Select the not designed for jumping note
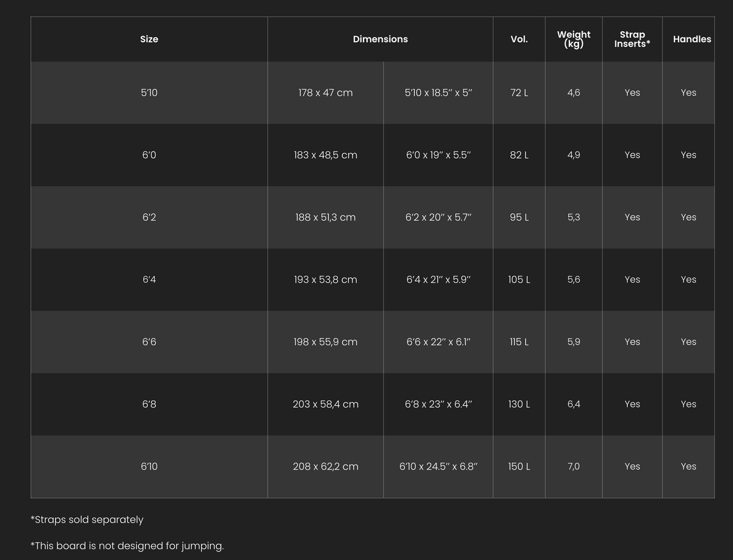 point(127,546)
